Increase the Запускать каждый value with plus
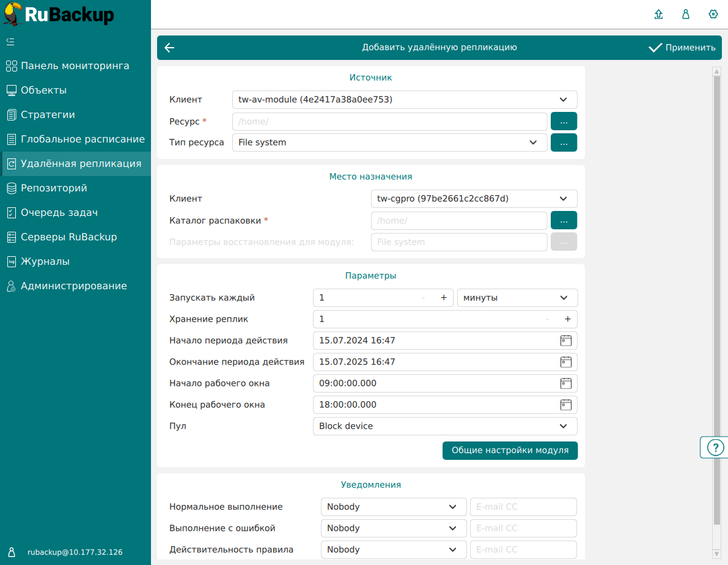 pyautogui.click(x=444, y=298)
